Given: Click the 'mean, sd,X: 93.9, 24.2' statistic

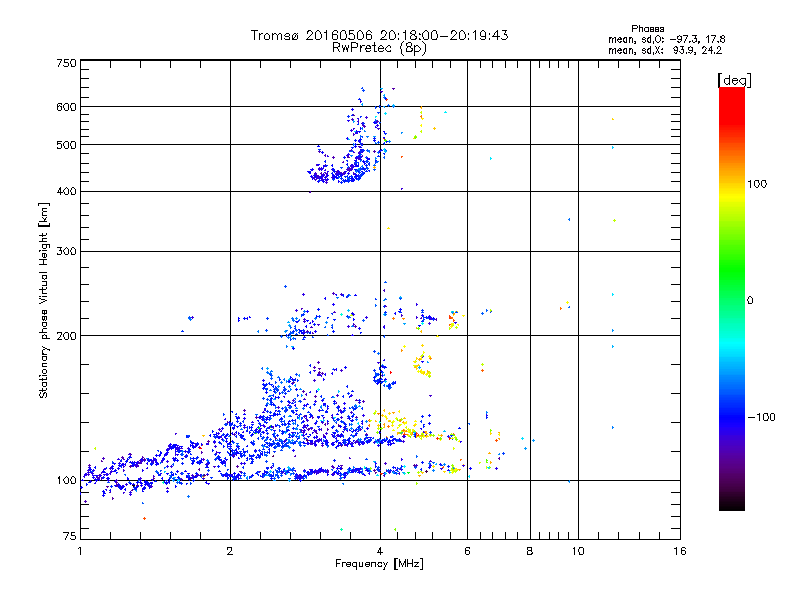Looking at the screenshot, I should (x=665, y=50).
